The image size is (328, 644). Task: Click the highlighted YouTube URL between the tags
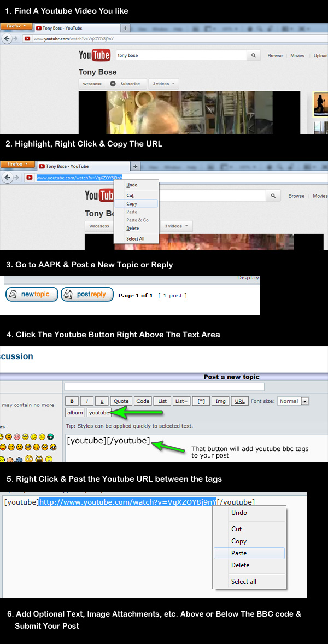(128, 502)
